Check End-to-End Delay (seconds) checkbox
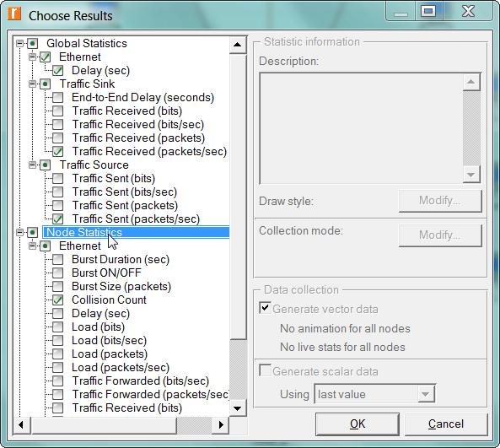 coord(57,97)
